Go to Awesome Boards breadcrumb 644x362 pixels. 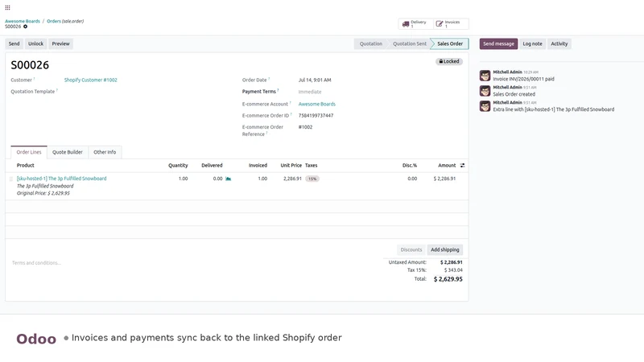23,21
